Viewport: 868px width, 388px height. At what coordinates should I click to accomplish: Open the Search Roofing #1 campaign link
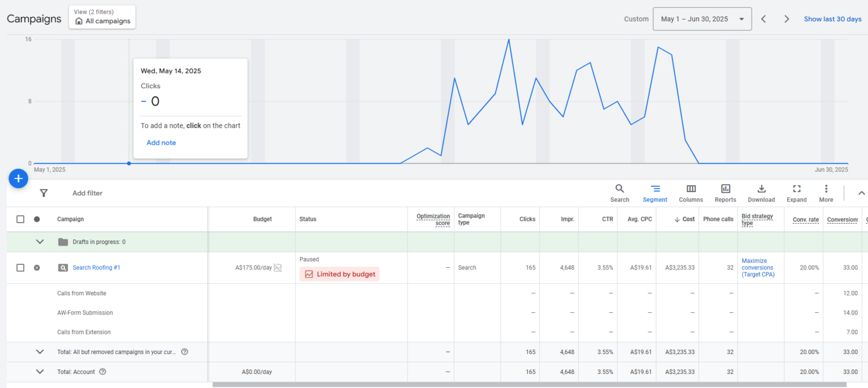(x=96, y=268)
